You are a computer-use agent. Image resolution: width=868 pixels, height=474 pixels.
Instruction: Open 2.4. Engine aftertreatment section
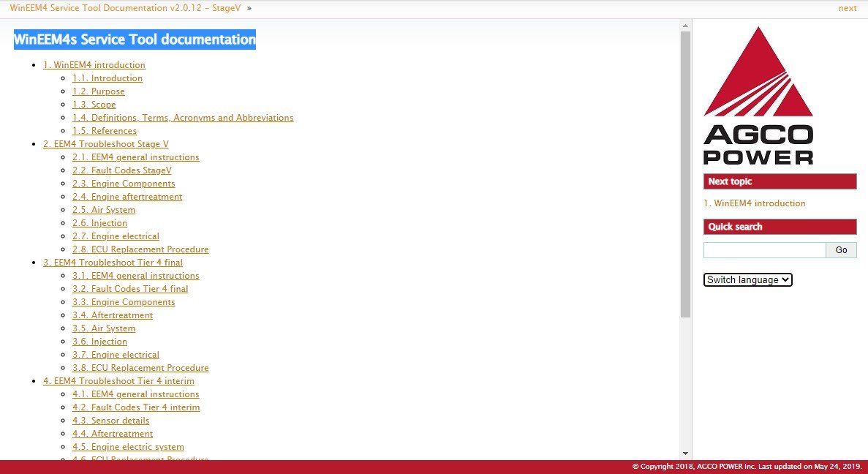tap(127, 197)
